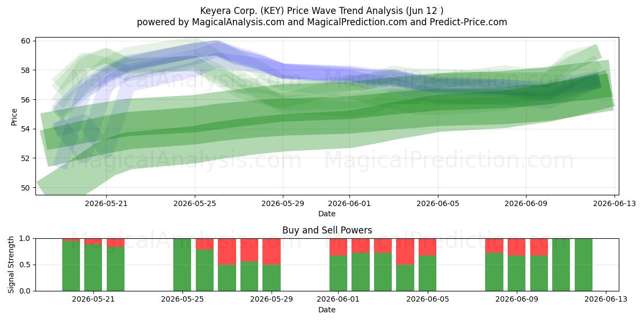Click the 'Buy and Sell Powers' chart title
644x322 pixels.
(327, 230)
